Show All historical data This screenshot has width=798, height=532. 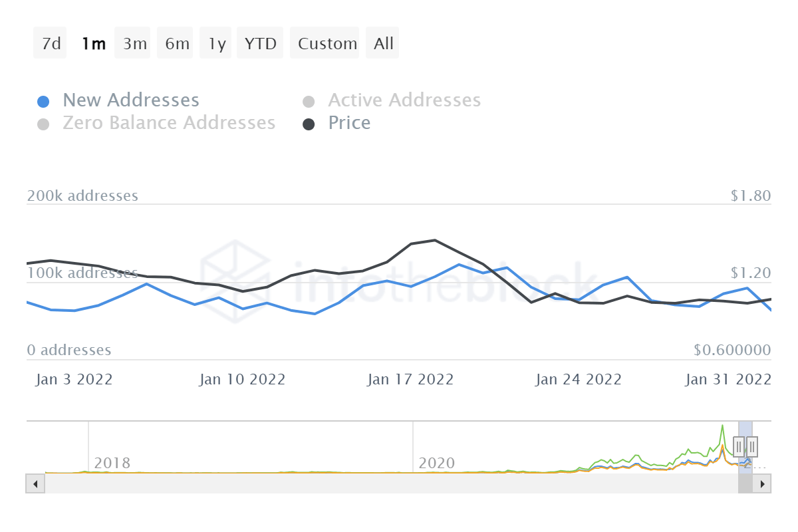click(x=384, y=44)
